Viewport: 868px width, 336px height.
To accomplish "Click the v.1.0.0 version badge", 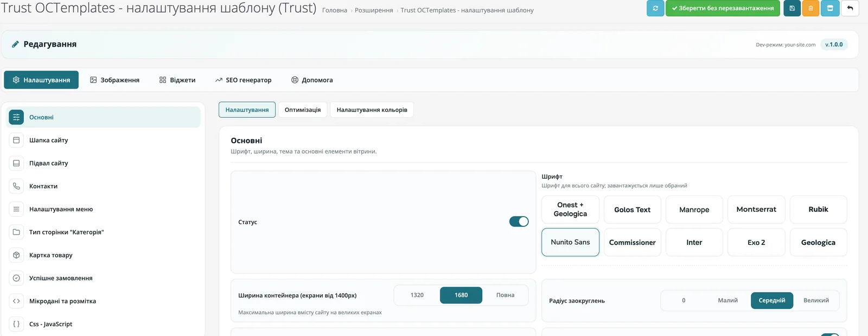I will click(x=834, y=45).
